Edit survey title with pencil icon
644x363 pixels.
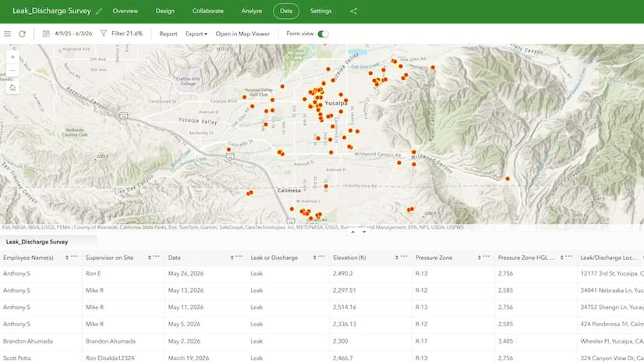pyautogui.click(x=99, y=12)
